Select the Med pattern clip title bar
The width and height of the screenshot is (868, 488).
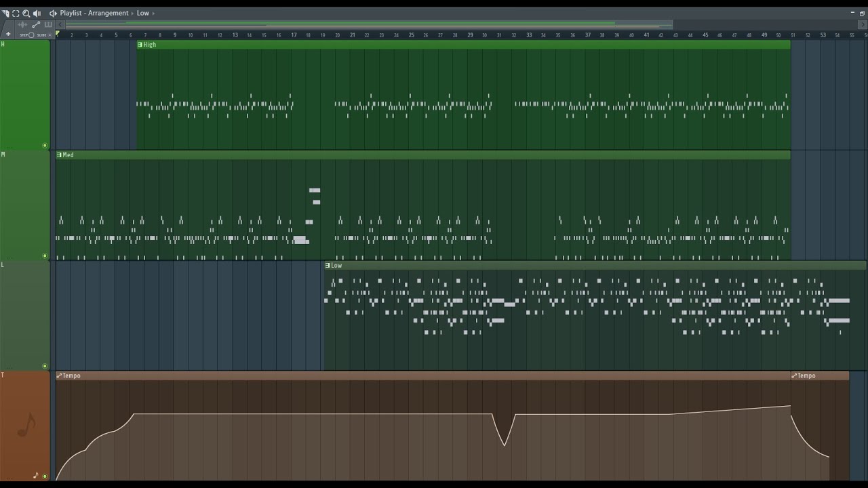423,155
